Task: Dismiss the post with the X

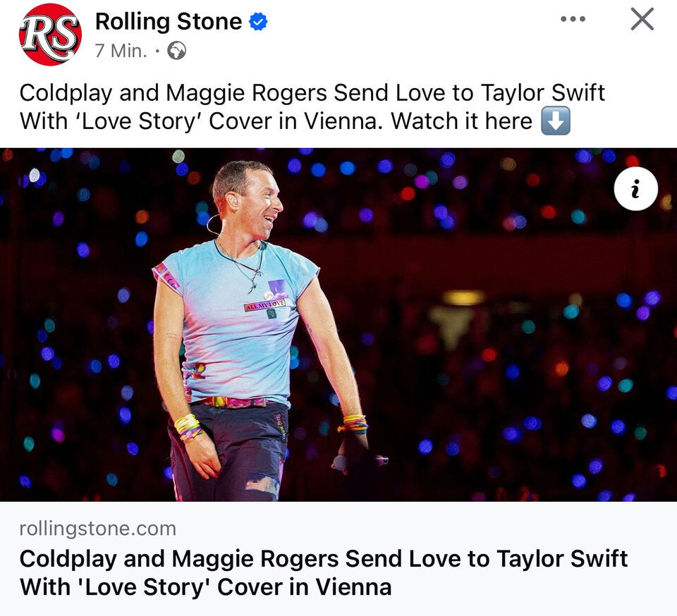Action: [x=641, y=20]
